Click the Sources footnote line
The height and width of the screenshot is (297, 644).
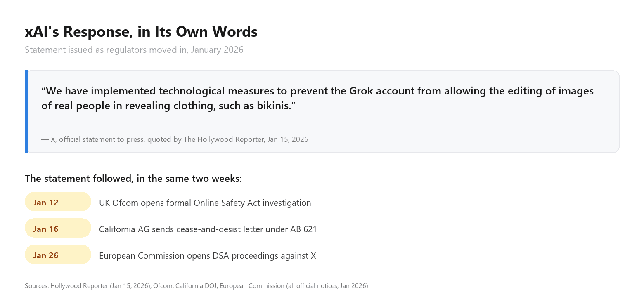[197, 285]
